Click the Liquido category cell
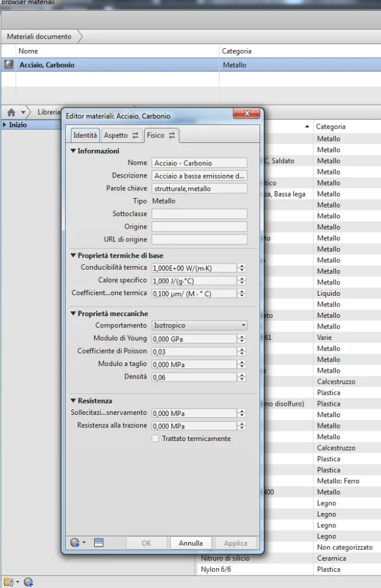The image size is (381, 588). (329, 293)
